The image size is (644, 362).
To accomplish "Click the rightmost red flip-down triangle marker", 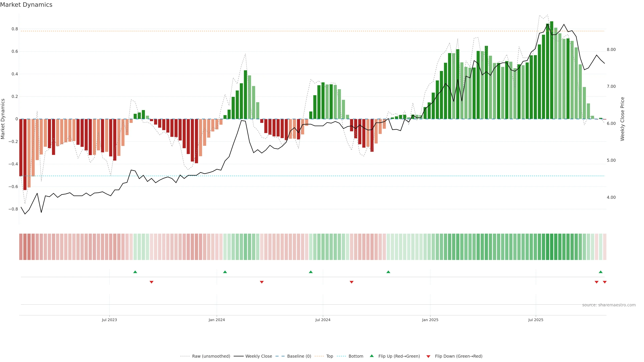I will tap(604, 282).
